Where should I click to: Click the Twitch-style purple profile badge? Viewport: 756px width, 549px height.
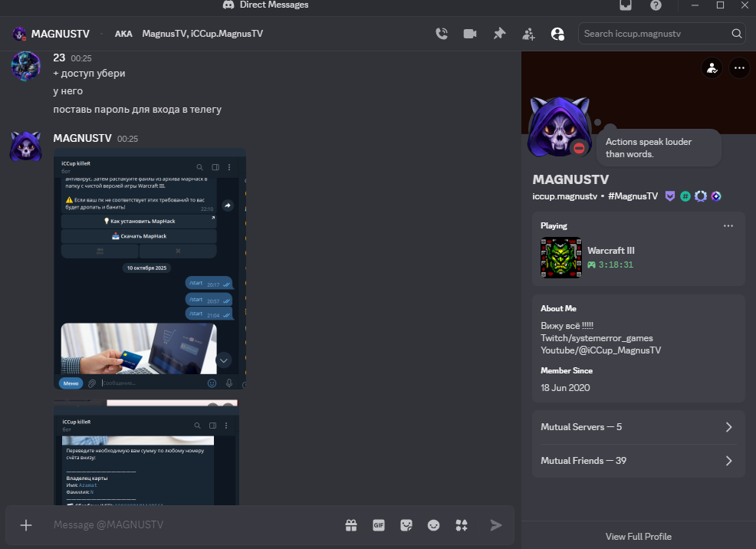coord(670,196)
